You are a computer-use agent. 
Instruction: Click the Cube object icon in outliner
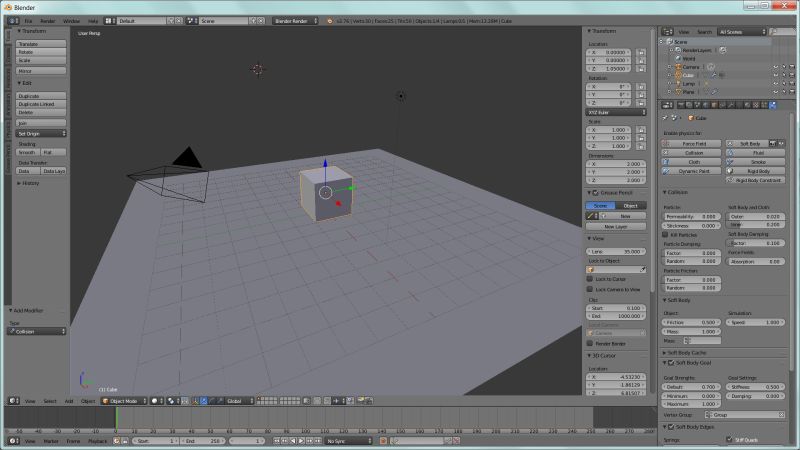678,75
